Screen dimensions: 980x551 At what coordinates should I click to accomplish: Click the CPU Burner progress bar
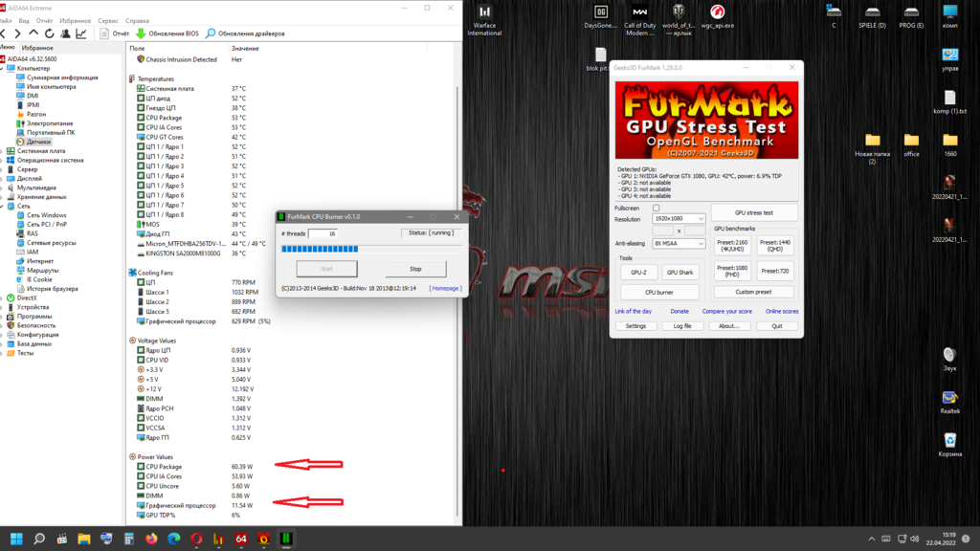pos(371,249)
